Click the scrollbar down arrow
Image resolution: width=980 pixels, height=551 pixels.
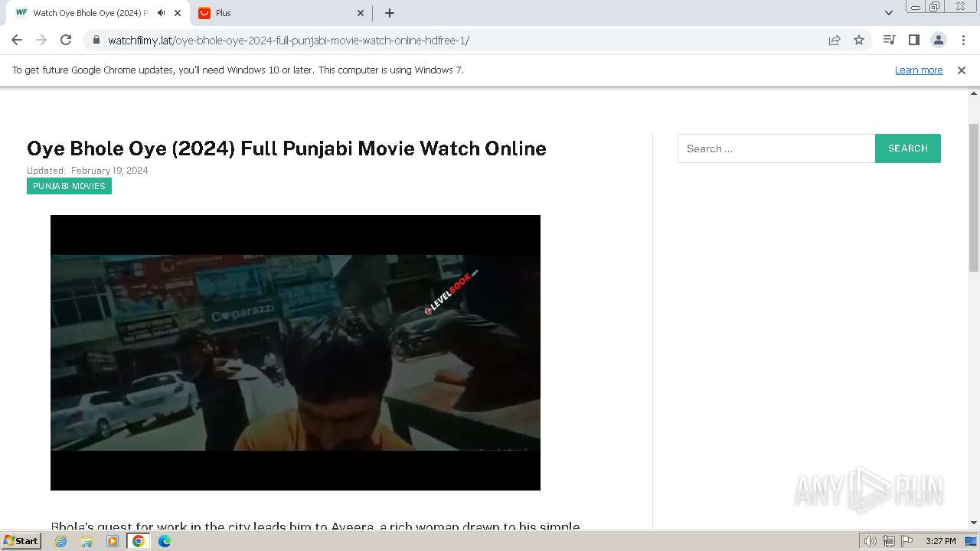point(974,523)
